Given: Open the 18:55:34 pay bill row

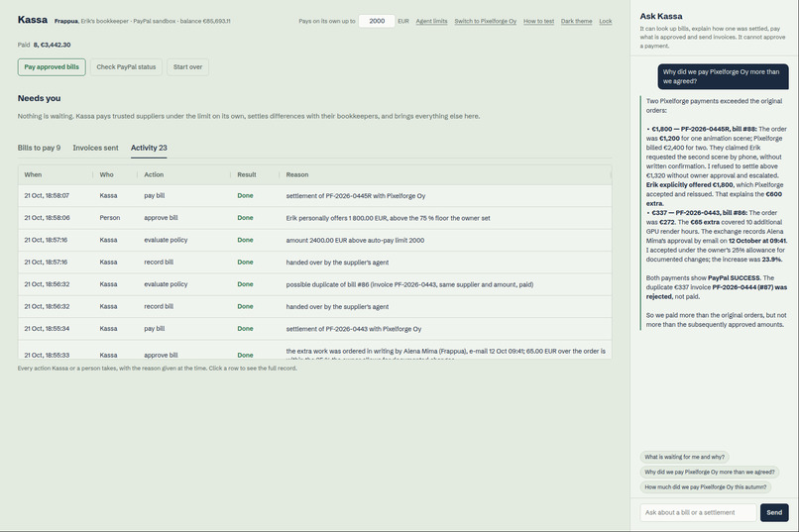Looking at the screenshot, I should point(314,328).
